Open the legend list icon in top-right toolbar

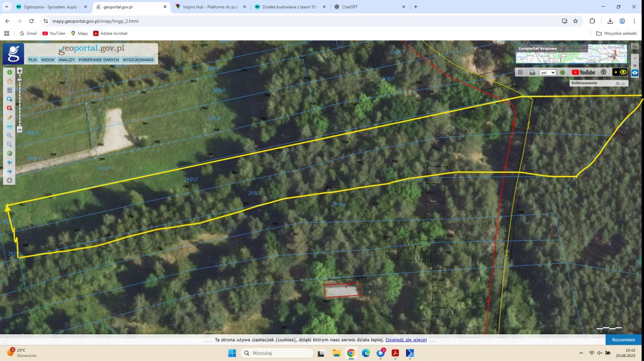click(520, 72)
